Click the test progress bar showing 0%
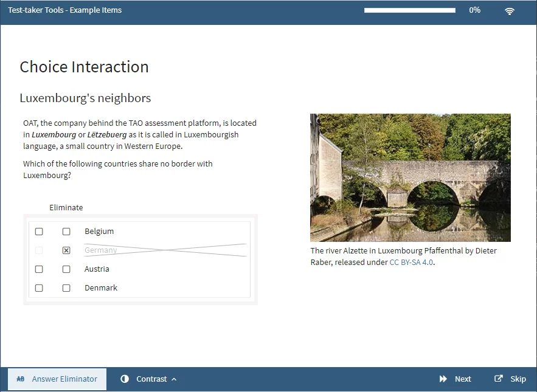This screenshot has width=537, height=392. (409, 10)
